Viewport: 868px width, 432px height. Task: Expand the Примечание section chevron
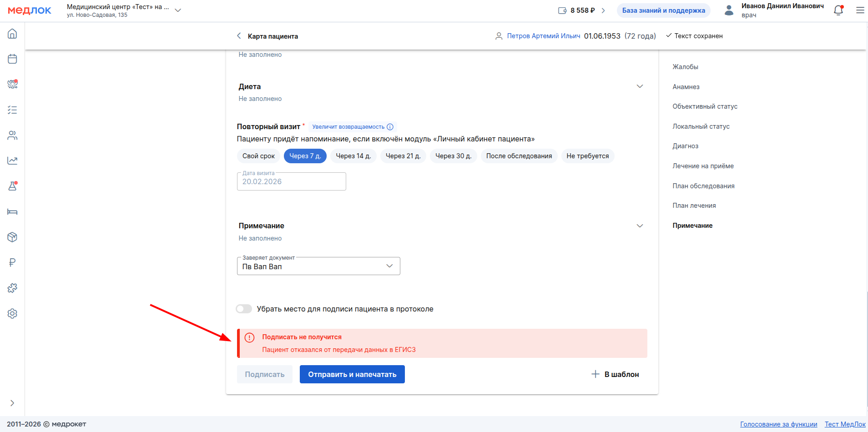point(640,226)
